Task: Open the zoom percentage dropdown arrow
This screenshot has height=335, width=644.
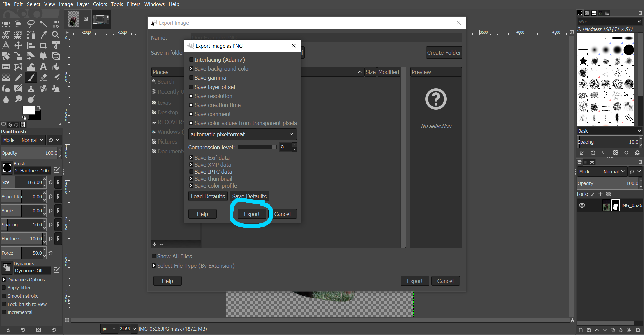Action: (x=134, y=329)
